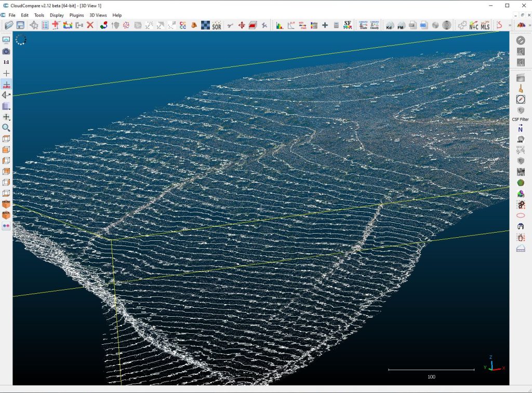Click the Kd tree toolbar icon
This screenshot has width=532, height=393.
coord(389,25)
